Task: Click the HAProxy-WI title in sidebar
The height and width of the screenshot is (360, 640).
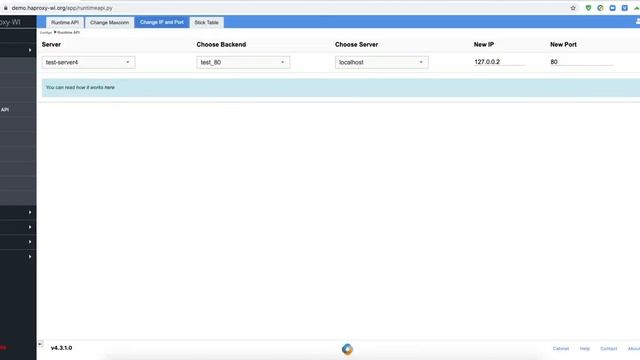Action: 10,22
